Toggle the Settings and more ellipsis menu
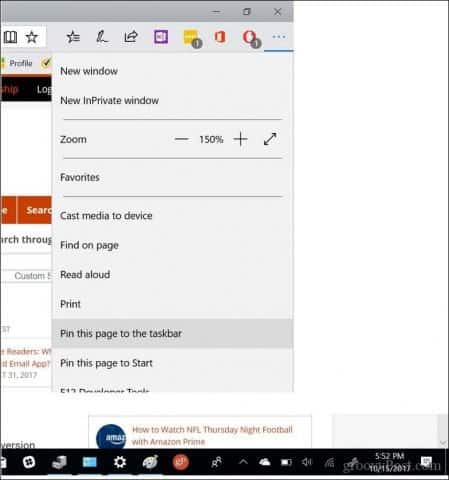Viewport: 449px width, 480px height. point(279,37)
